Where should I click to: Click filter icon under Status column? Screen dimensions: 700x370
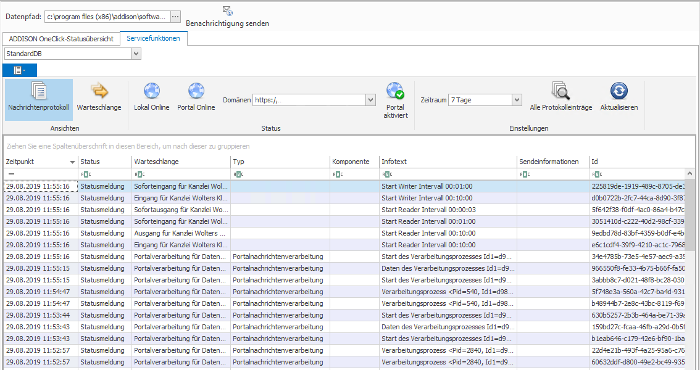click(x=85, y=174)
